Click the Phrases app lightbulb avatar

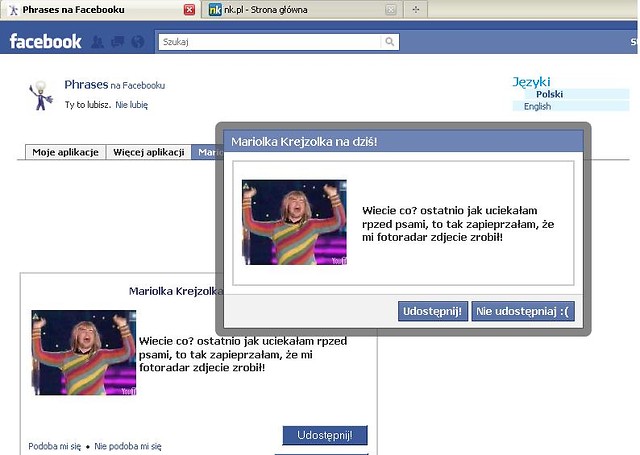click(x=41, y=95)
